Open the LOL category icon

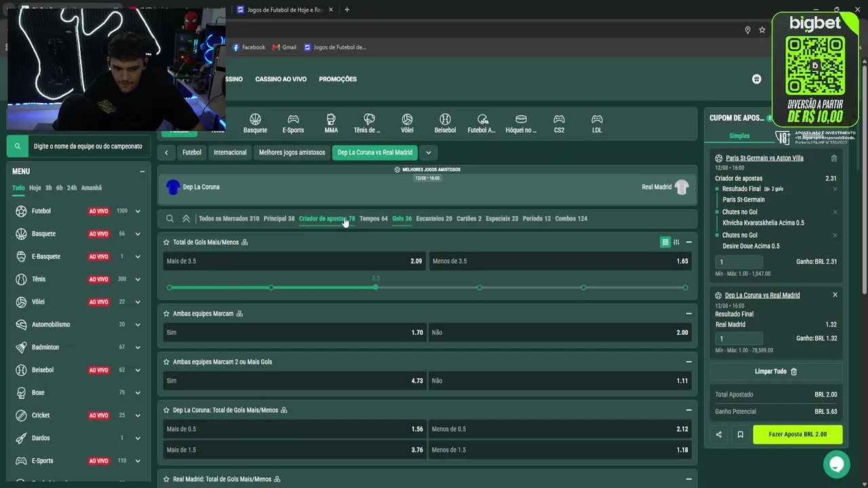click(597, 123)
